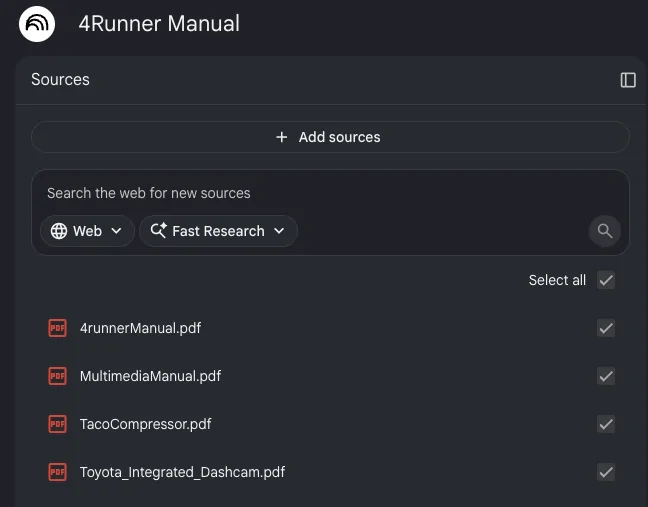Uncheck the Toyota_Integrated_Dashcam.pdf source

[606, 472]
